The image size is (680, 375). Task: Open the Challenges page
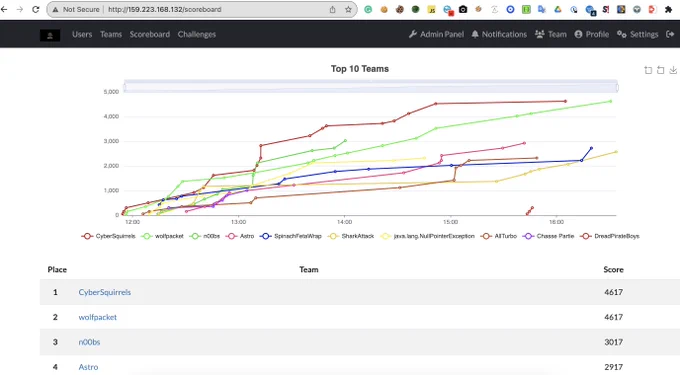pos(196,34)
